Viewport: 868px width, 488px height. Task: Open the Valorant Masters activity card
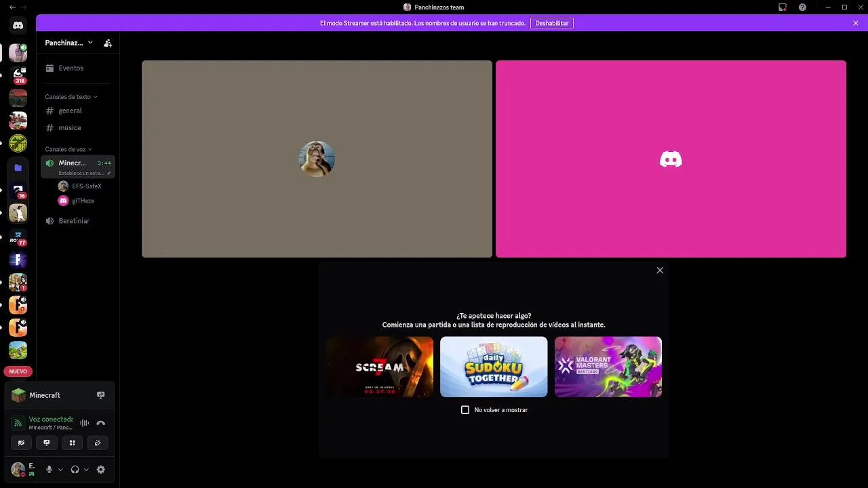pos(608,367)
